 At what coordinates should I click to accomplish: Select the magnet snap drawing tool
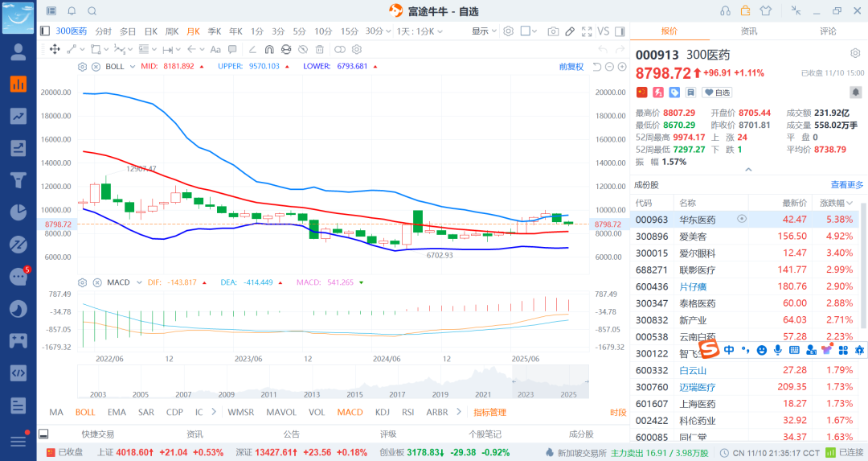[x=268, y=49]
